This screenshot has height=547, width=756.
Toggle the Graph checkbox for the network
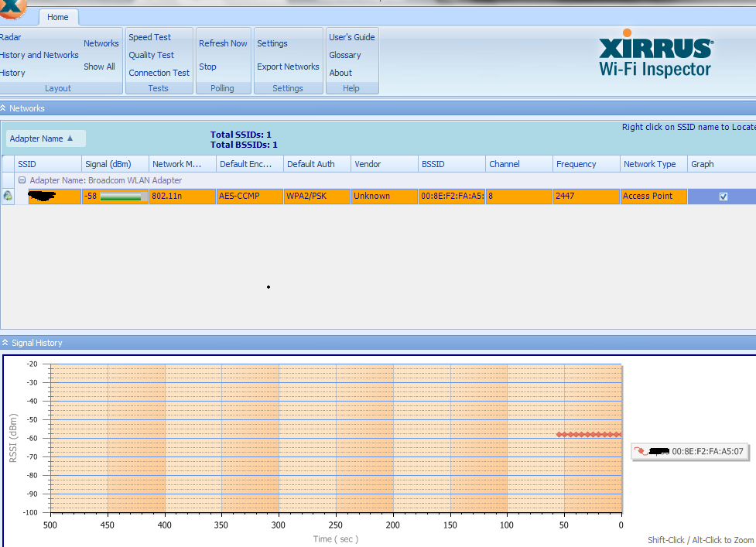pyautogui.click(x=724, y=197)
